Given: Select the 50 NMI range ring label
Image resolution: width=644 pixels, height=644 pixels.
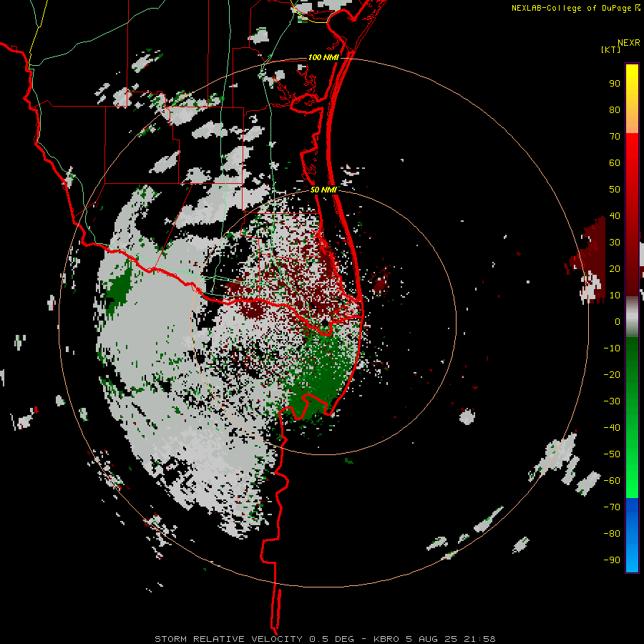Looking at the screenshot, I should click(x=323, y=190).
